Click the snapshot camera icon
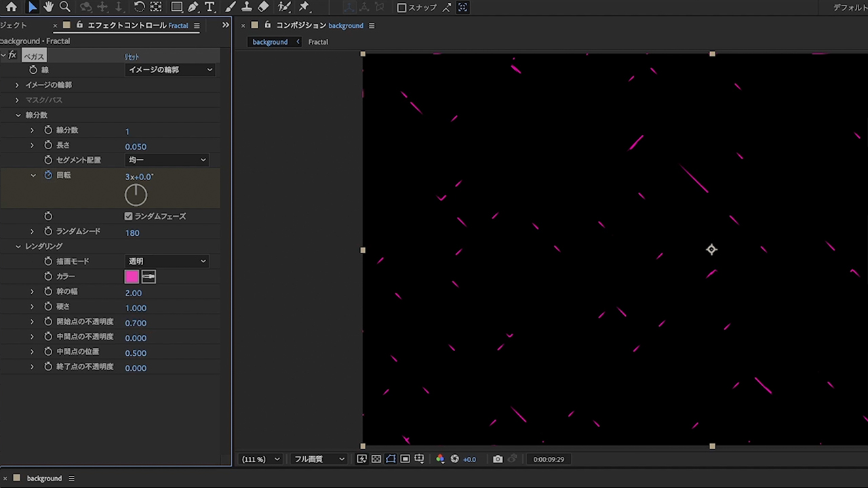 pyautogui.click(x=498, y=460)
